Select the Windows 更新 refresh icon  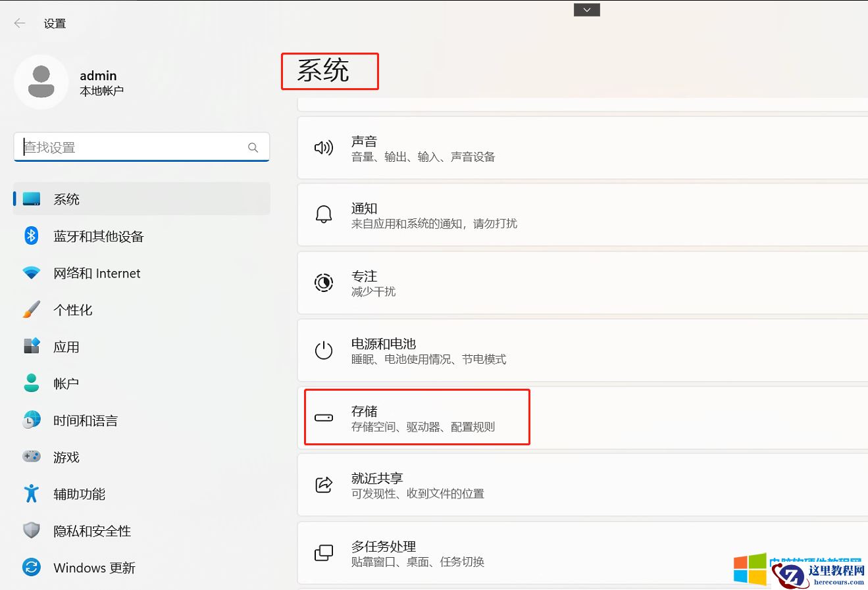(31, 568)
